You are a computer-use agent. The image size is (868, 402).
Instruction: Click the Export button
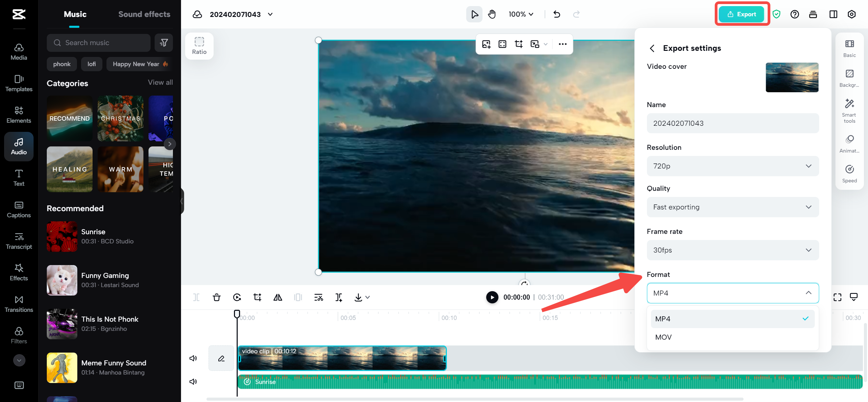click(742, 14)
